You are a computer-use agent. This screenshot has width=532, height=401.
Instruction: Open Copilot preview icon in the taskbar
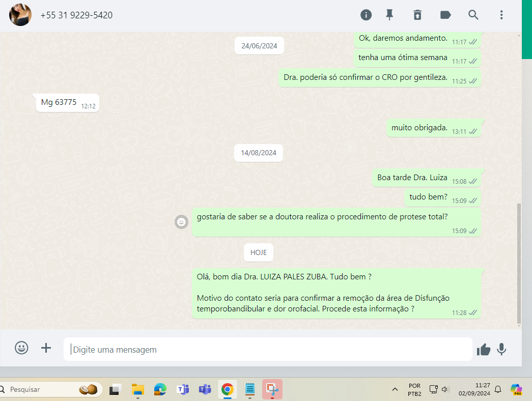pyautogui.click(x=516, y=389)
